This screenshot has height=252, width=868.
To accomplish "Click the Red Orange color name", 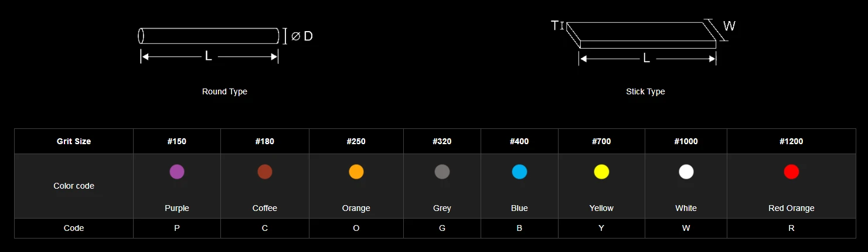I will tap(791, 208).
